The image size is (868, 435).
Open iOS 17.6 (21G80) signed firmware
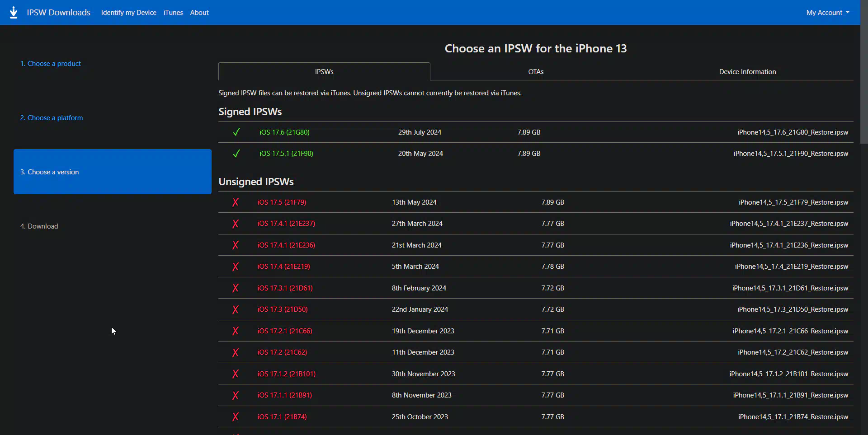point(284,132)
